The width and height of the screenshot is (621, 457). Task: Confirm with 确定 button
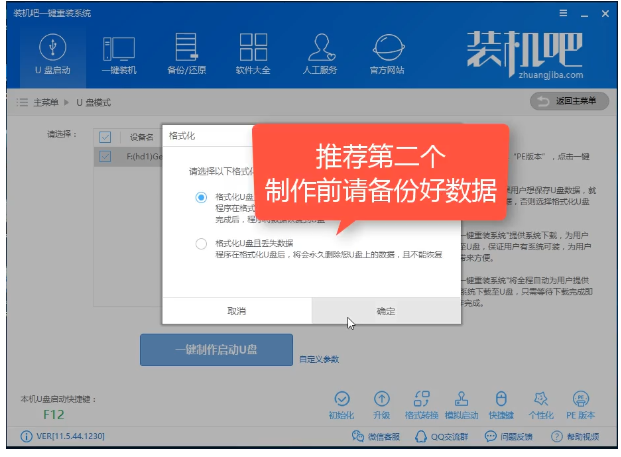tap(386, 311)
